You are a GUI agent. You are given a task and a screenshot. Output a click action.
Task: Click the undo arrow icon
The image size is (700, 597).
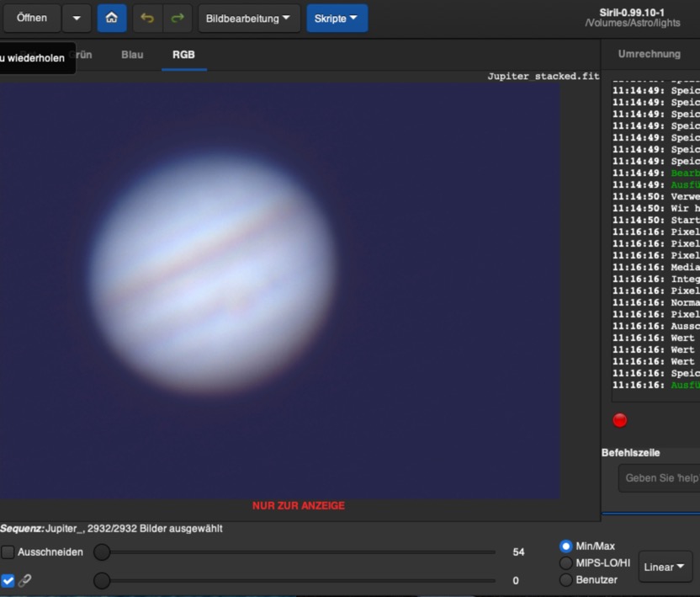[x=147, y=18]
